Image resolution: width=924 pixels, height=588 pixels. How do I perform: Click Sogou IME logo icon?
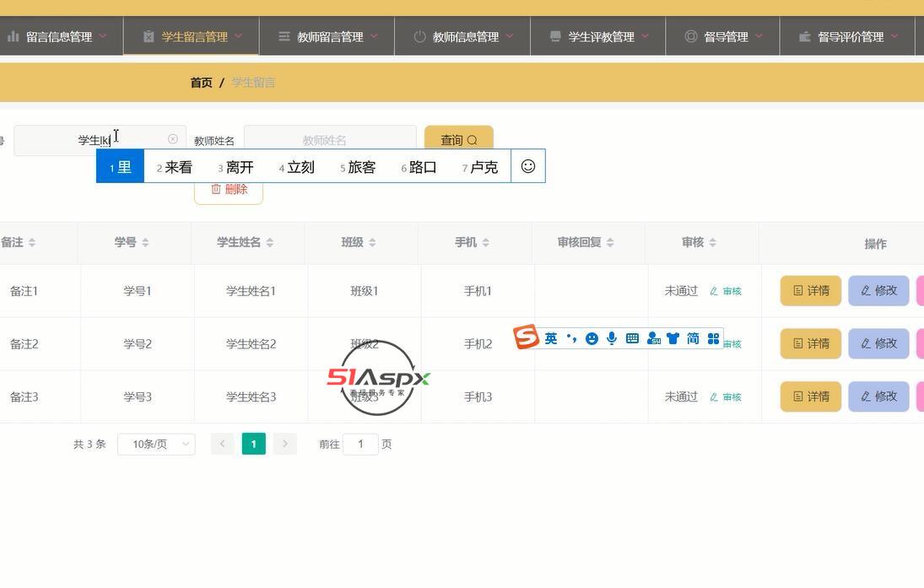pyautogui.click(x=527, y=337)
